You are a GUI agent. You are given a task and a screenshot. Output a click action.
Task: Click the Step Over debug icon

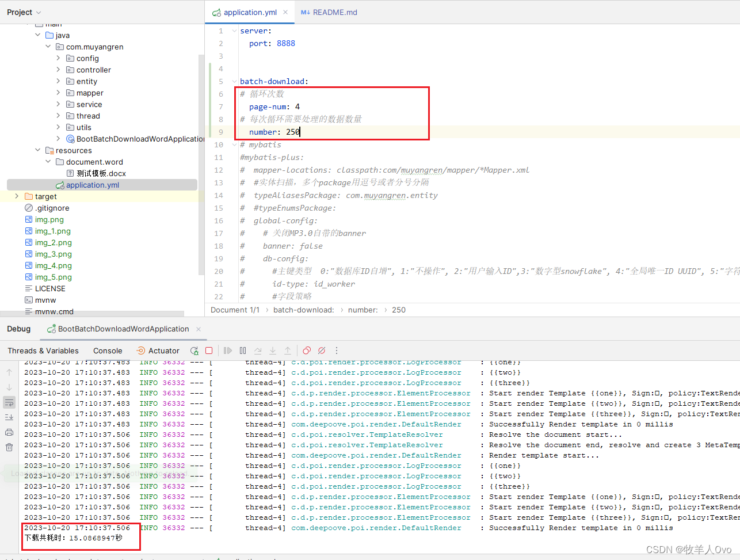tap(258, 351)
